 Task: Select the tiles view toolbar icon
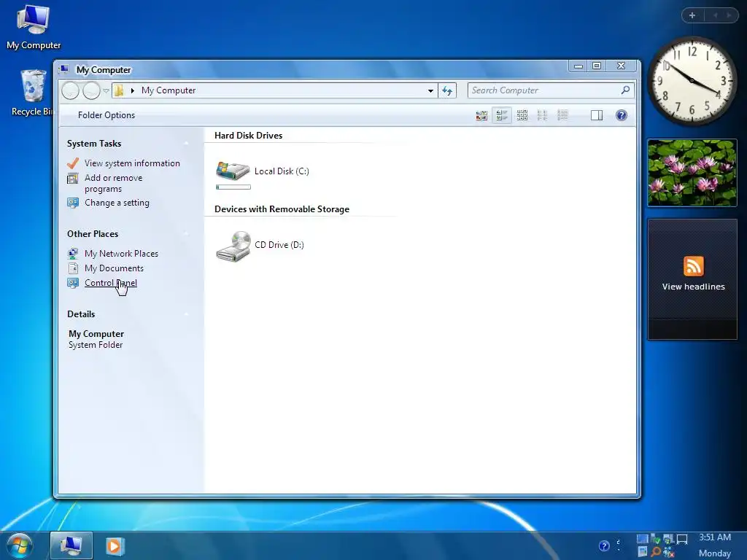click(502, 115)
